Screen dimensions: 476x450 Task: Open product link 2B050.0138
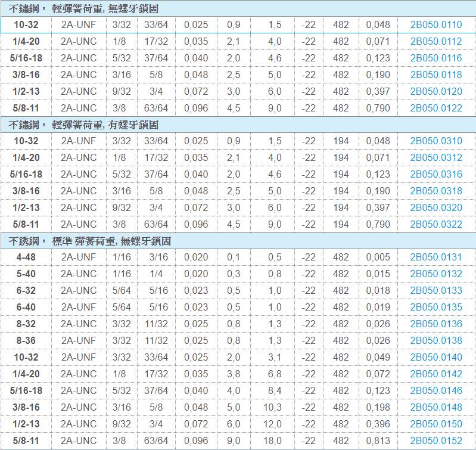[x=435, y=341]
